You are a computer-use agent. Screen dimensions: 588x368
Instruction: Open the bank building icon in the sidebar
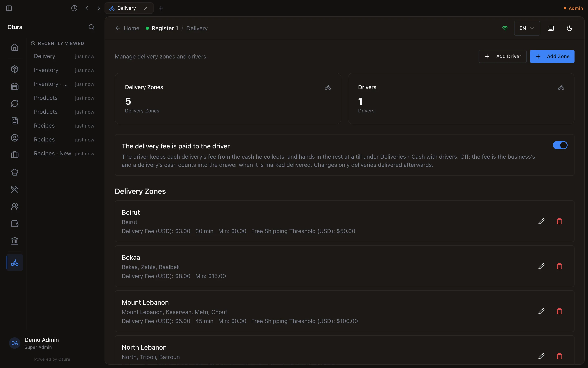click(x=15, y=241)
